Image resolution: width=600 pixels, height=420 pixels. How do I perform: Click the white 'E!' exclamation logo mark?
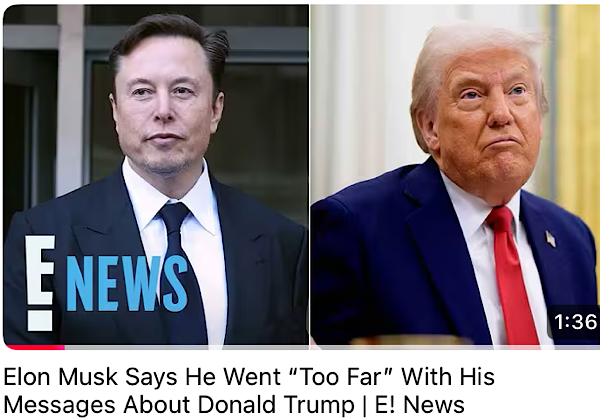coord(40,283)
